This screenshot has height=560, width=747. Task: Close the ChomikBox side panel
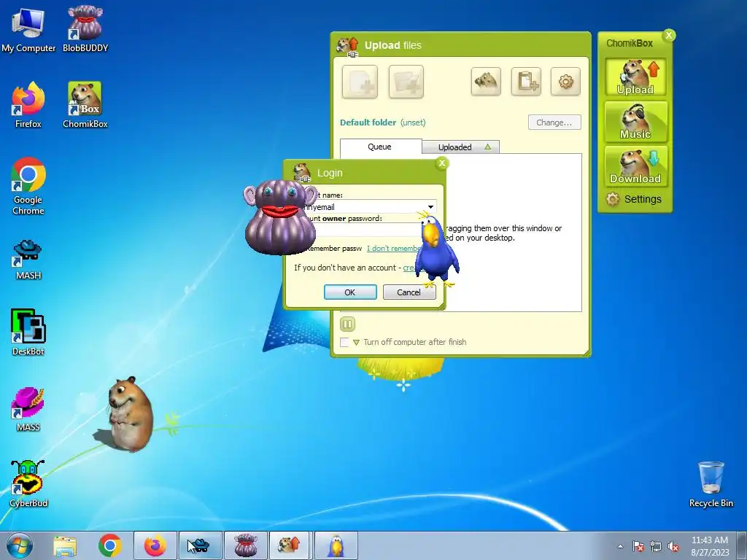669,35
